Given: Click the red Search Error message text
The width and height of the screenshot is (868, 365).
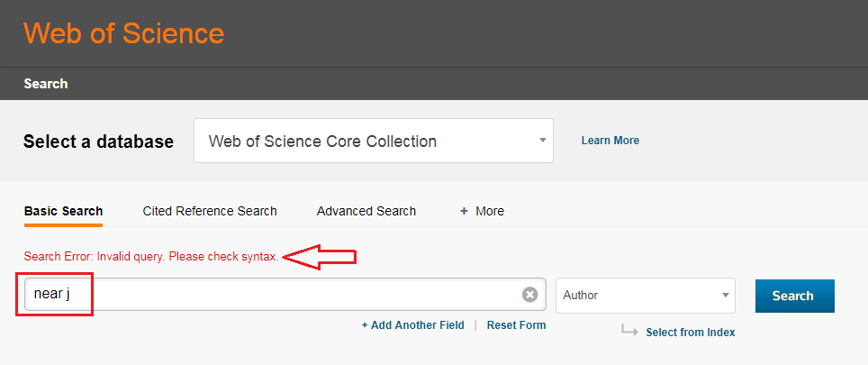Looking at the screenshot, I should point(151,257).
